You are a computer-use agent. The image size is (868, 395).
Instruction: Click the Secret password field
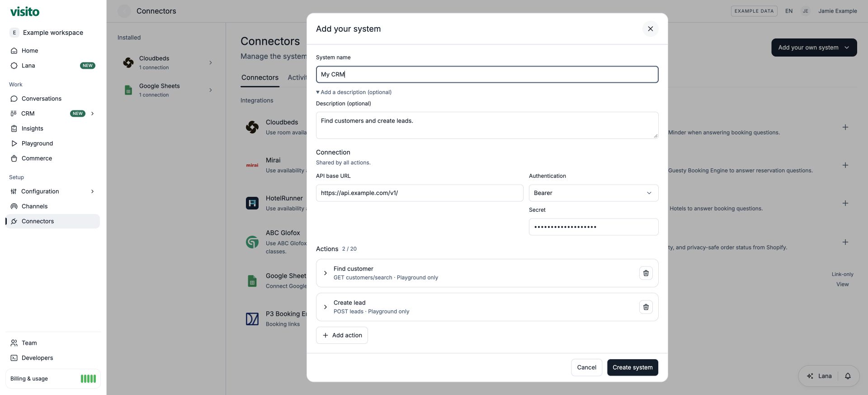pos(594,227)
